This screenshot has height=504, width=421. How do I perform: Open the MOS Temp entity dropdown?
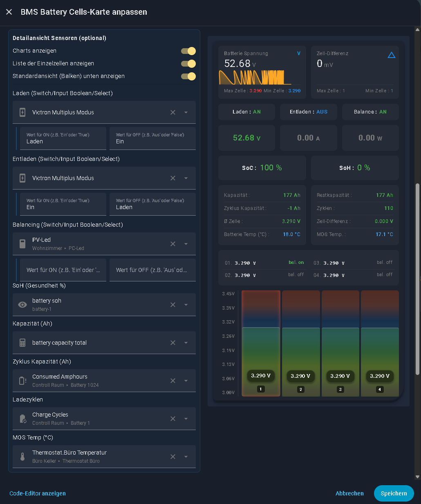186,457
